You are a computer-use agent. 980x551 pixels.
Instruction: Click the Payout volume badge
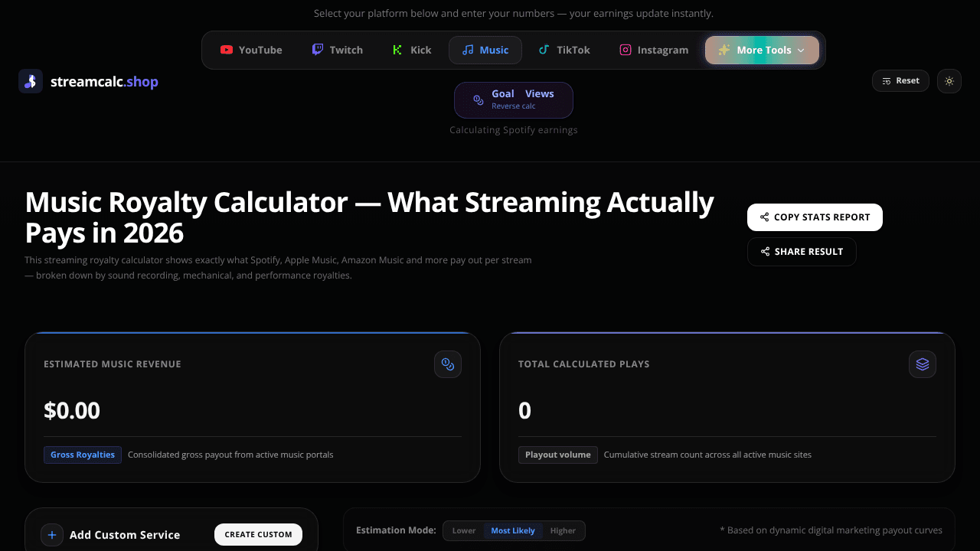[x=558, y=455]
